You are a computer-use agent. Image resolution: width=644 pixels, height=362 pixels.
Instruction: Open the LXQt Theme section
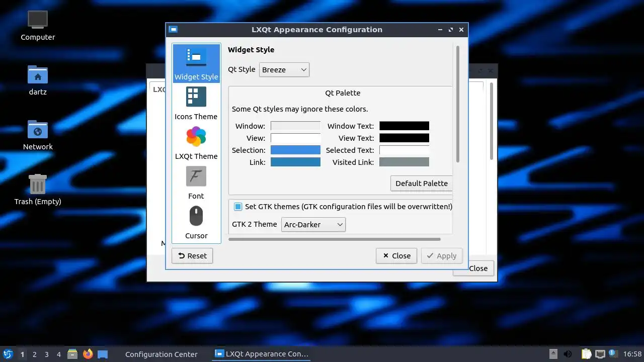tap(196, 143)
